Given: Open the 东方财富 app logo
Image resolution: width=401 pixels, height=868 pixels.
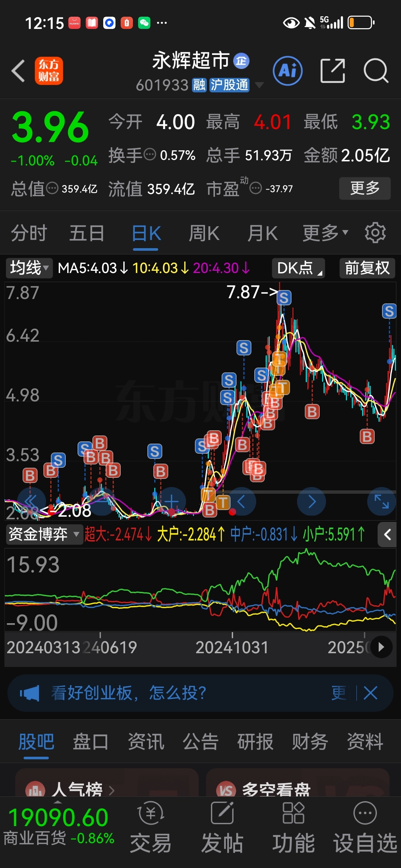Looking at the screenshot, I should pyautogui.click(x=49, y=70).
